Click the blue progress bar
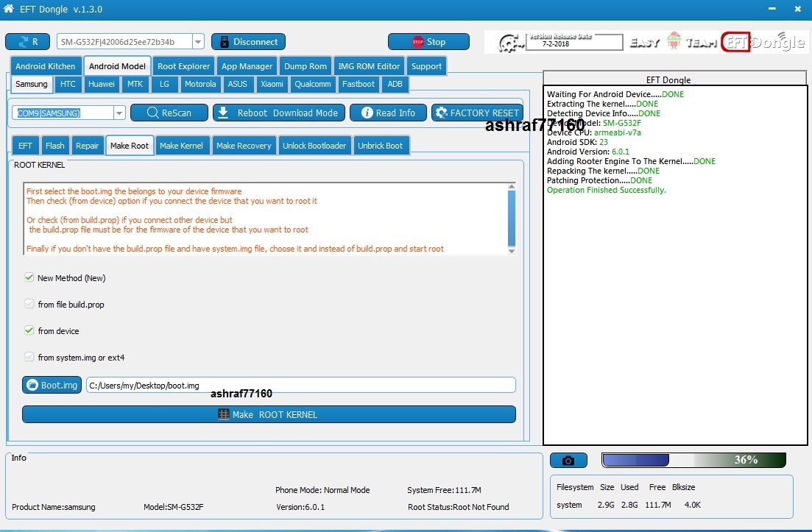The image size is (812, 532). (x=635, y=460)
